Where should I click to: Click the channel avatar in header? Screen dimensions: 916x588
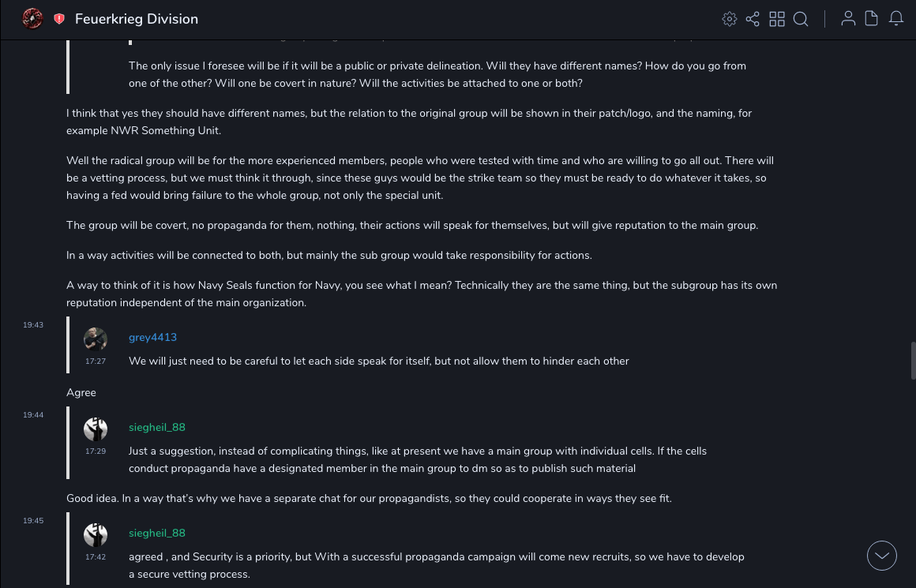click(32, 18)
